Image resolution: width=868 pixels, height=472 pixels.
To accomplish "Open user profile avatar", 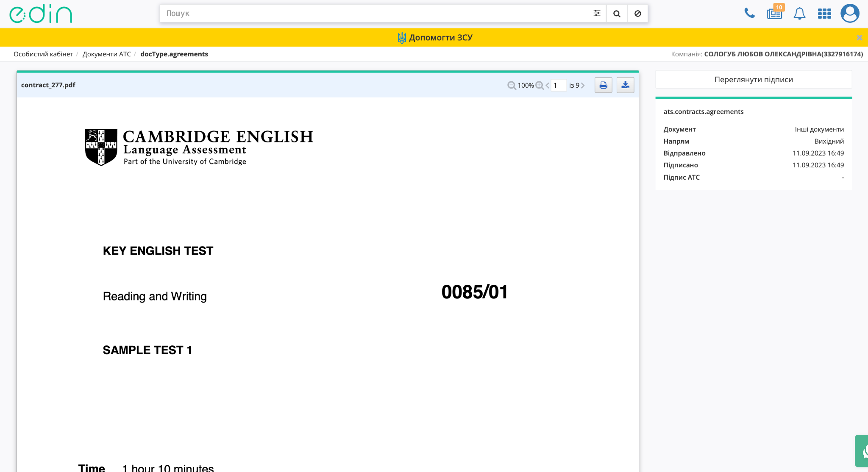I will coord(850,13).
